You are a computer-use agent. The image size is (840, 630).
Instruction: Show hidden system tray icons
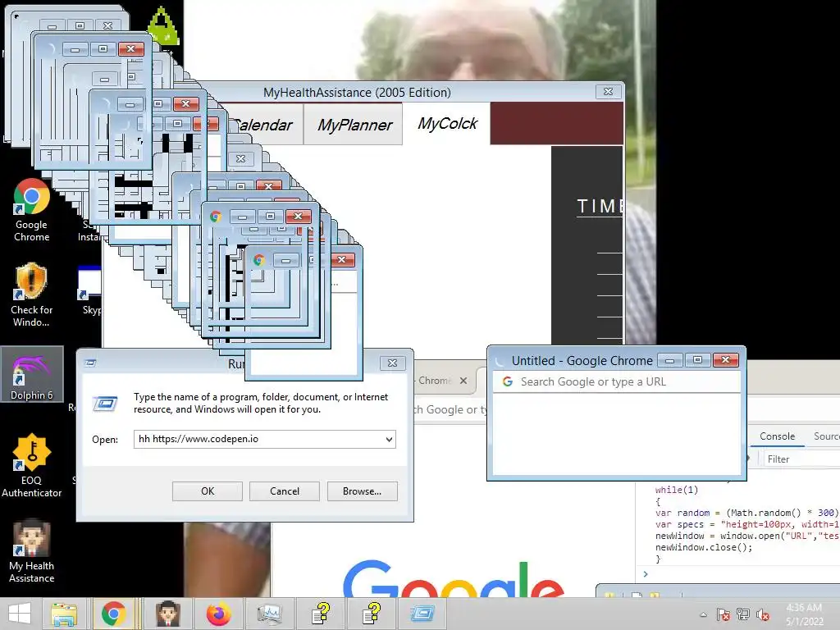coord(703,614)
